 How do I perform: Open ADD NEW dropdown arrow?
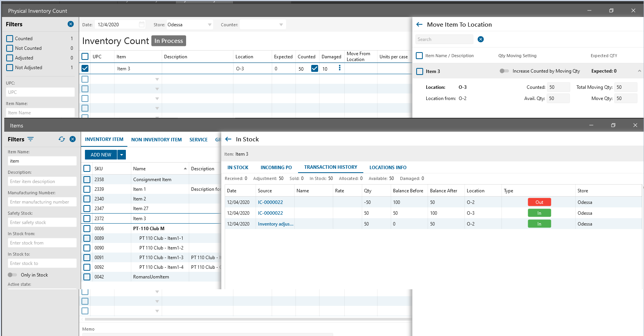tap(122, 154)
